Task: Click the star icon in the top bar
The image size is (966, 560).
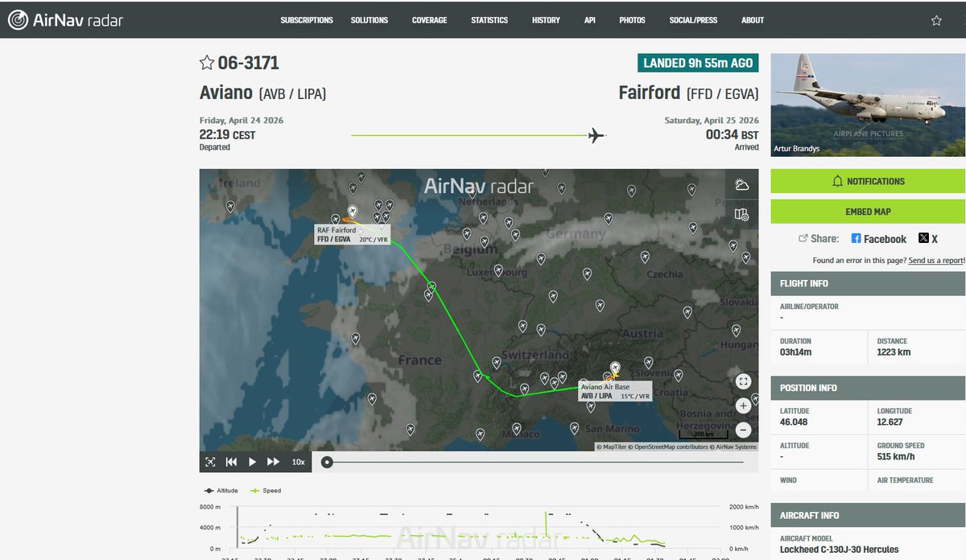Action: click(x=936, y=21)
